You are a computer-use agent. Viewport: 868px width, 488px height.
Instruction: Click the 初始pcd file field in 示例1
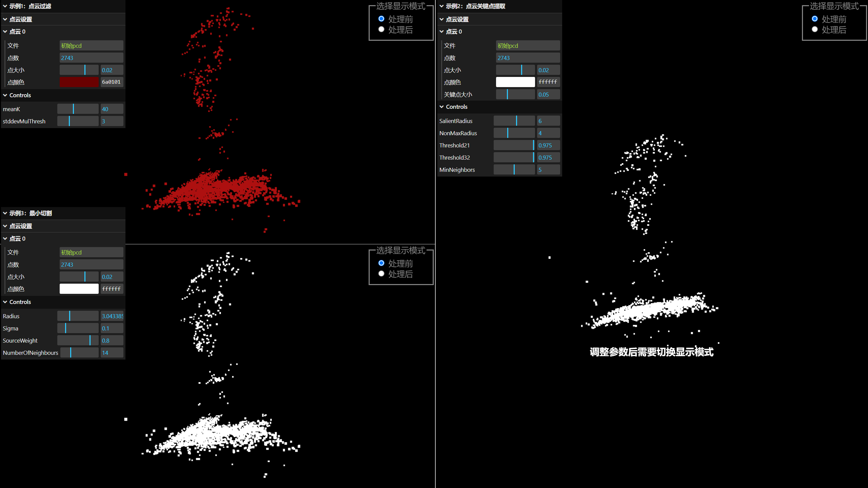[x=91, y=46]
